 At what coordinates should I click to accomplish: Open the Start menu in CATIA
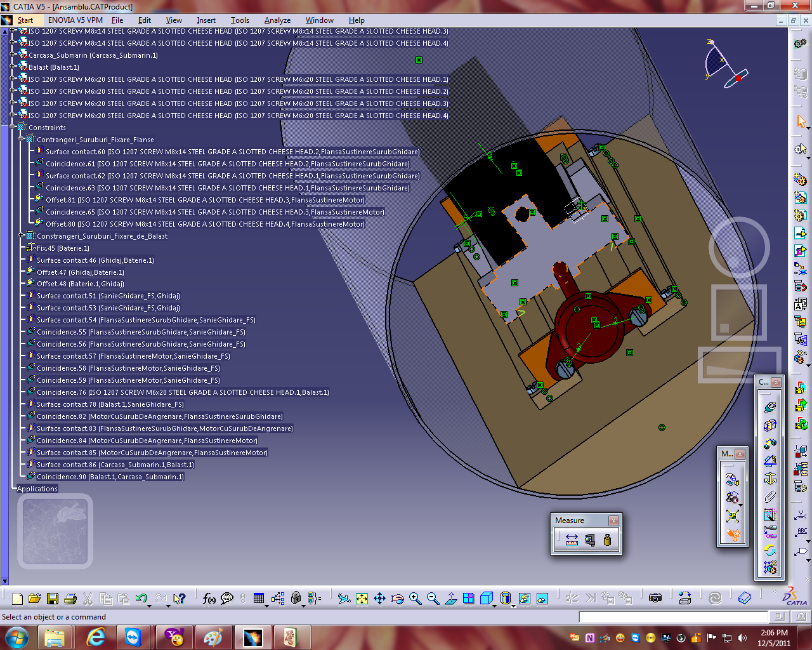click(25, 20)
